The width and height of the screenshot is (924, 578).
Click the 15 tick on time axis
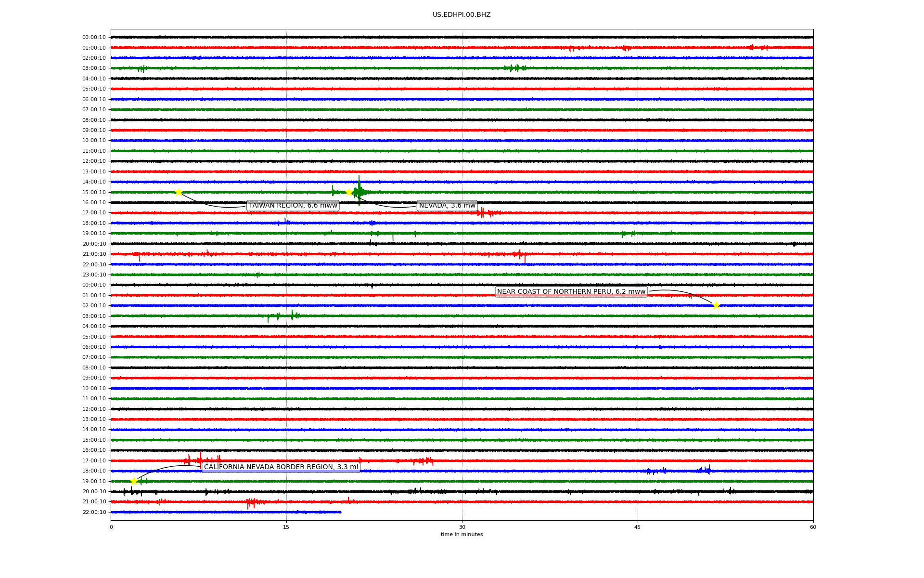coord(286,527)
